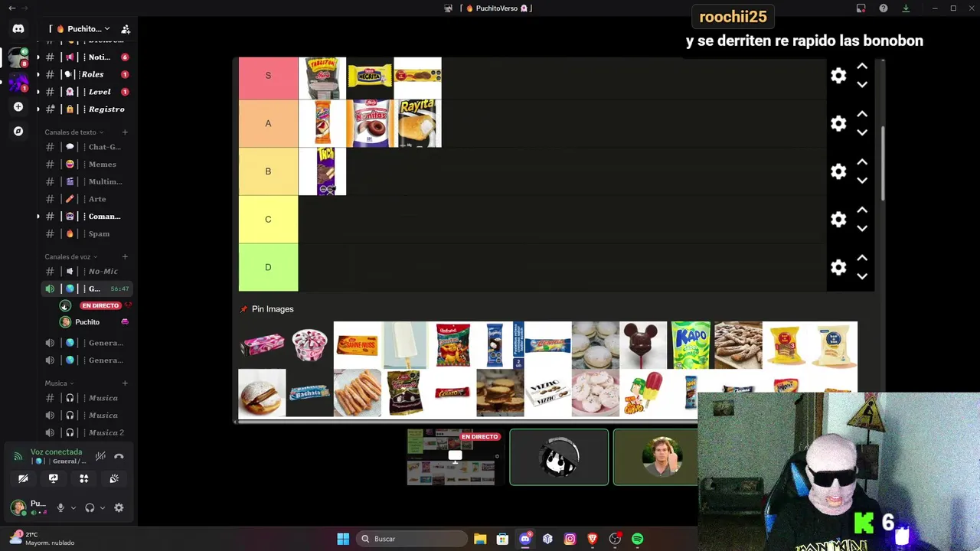Click the Windows taskbar Buscar search box
Image resolution: width=980 pixels, height=551 pixels.
click(x=411, y=539)
